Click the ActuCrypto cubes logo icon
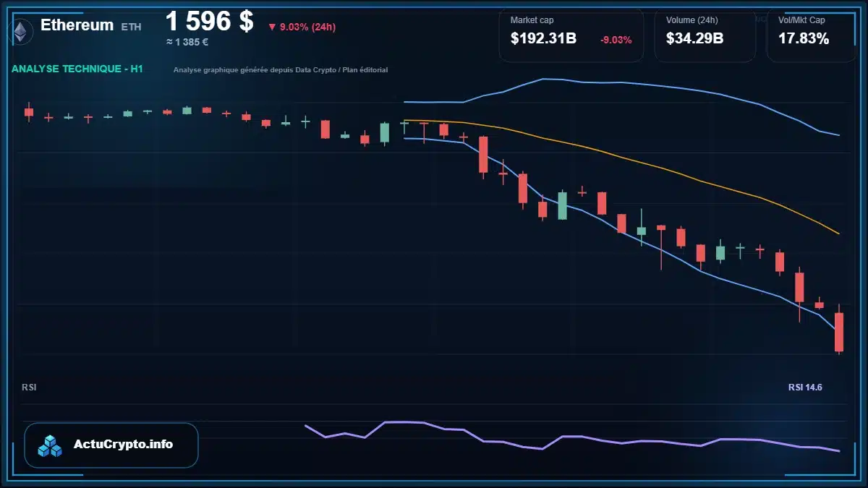 [x=51, y=445]
